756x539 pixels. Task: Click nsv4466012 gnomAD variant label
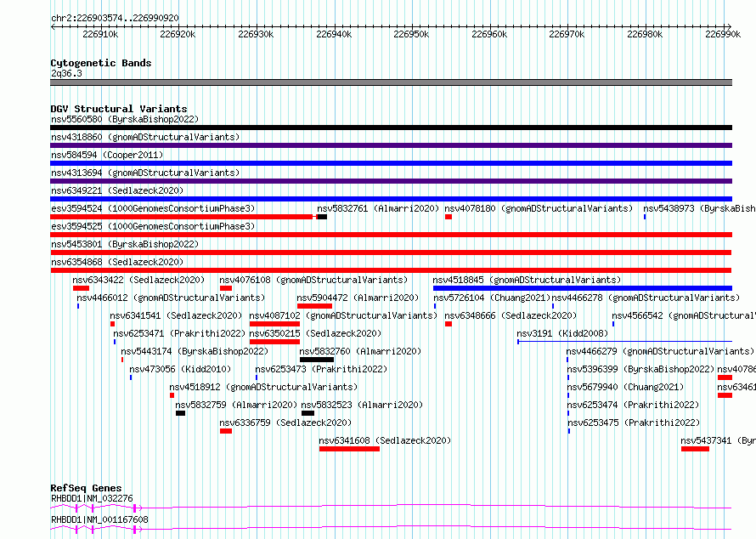[x=171, y=298]
